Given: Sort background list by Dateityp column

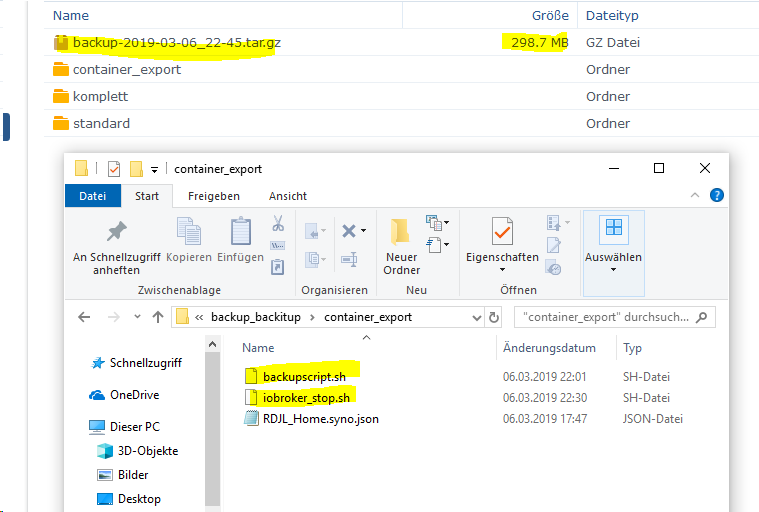Looking at the screenshot, I should 612,15.
